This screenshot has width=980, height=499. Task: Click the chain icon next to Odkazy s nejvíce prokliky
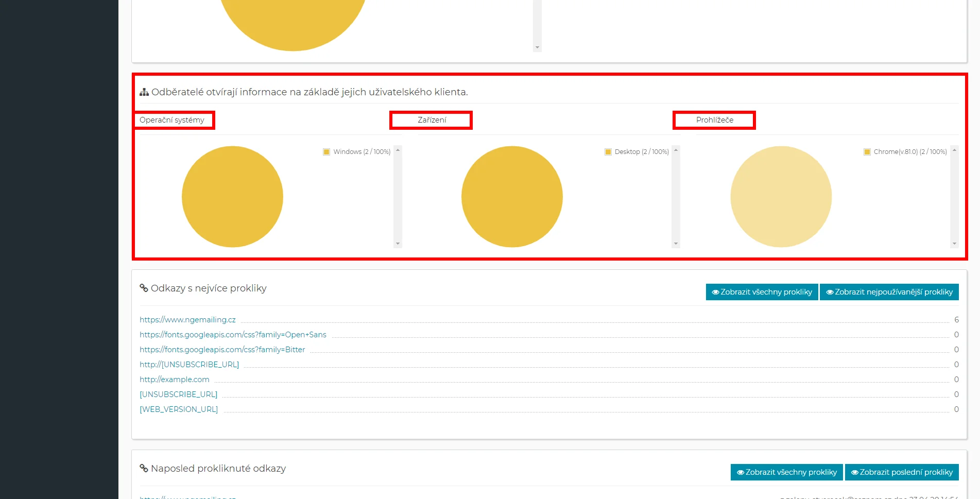click(144, 288)
